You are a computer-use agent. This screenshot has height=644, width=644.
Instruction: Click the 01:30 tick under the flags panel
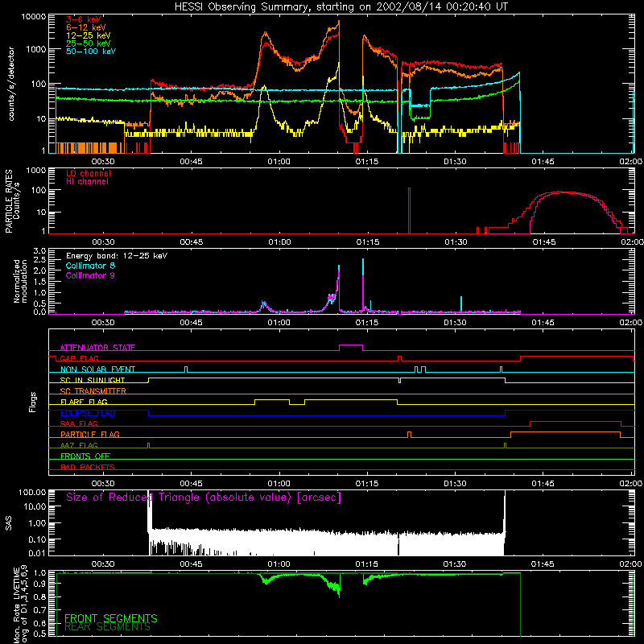point(455,484)
